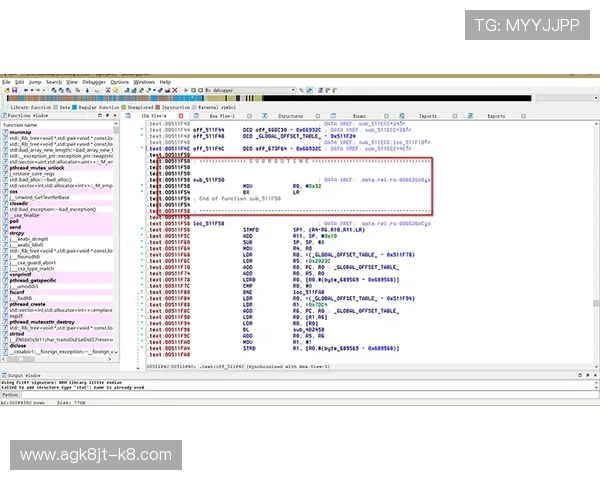The image size is (600, 480).
Task: Close the Structures tab
Action: coord(318,116)
